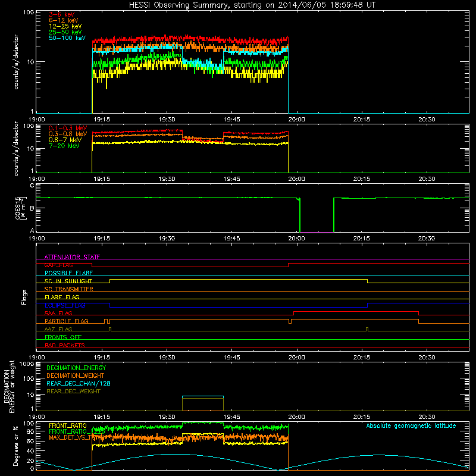476x476 pixels.
Task: Select the GAP_FLAG label
Action: (58, 265)
